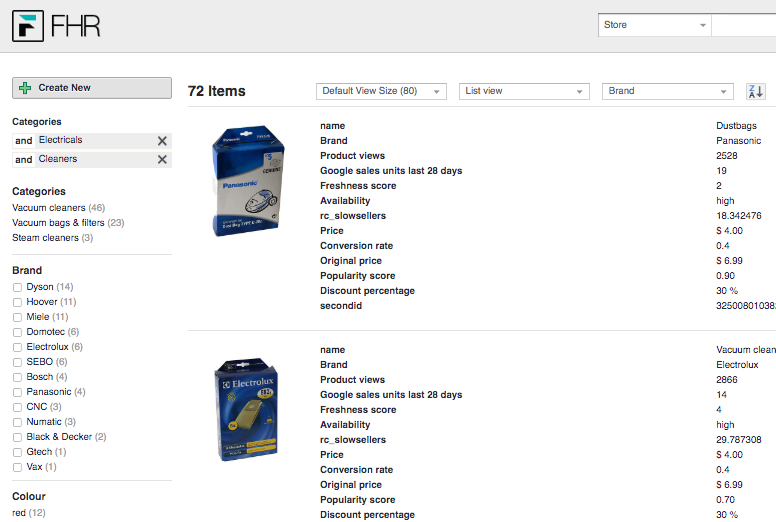
Task: Click the search field next to Store
Action: (744, 25)
